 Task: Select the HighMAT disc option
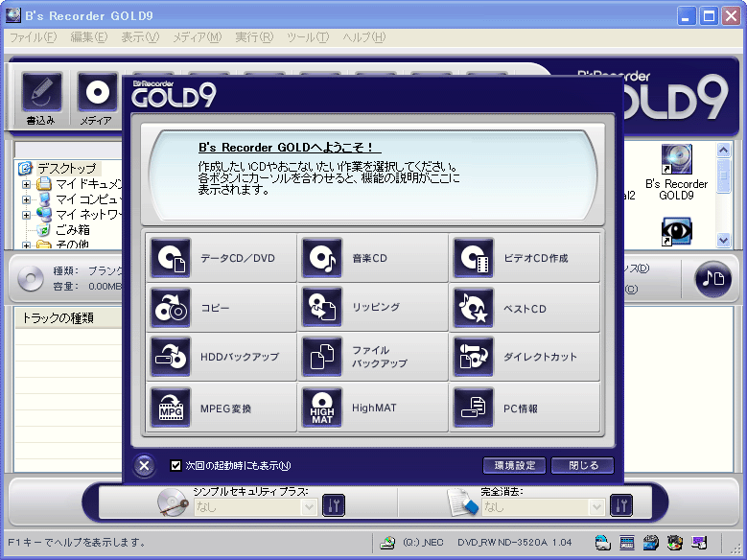(x=373, y=408)
